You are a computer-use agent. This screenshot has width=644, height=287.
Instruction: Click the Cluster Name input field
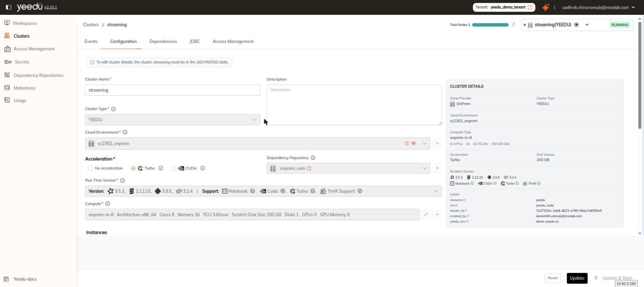point(172,90)
